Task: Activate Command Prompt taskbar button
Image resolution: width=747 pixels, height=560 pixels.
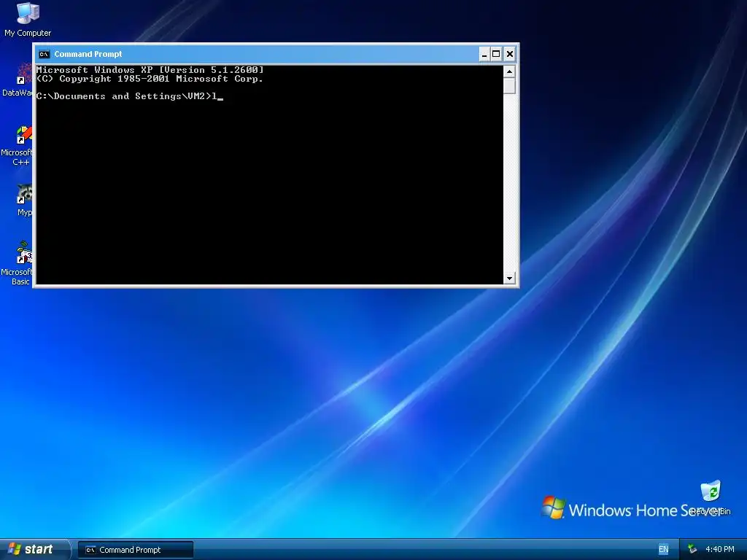Action: click(x=135, y=550)
